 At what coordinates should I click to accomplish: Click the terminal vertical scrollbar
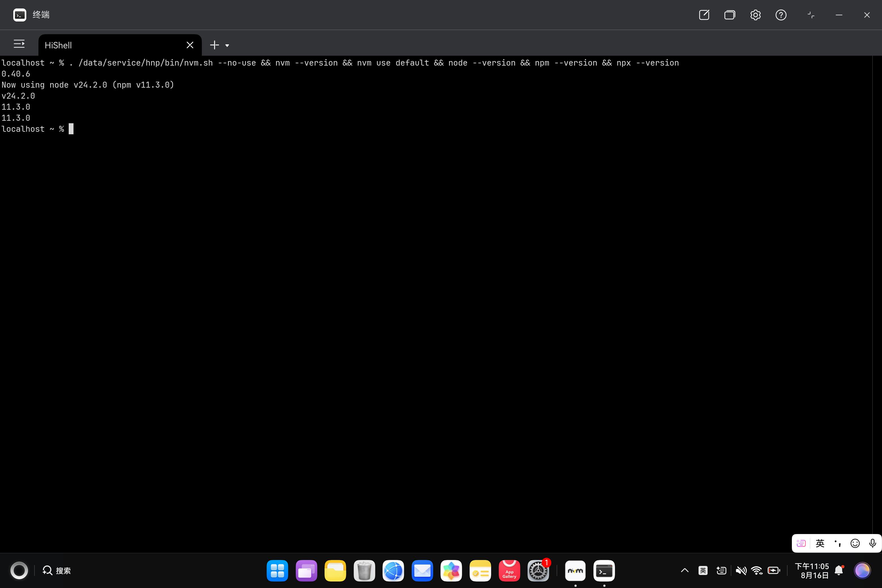[877, 304]
